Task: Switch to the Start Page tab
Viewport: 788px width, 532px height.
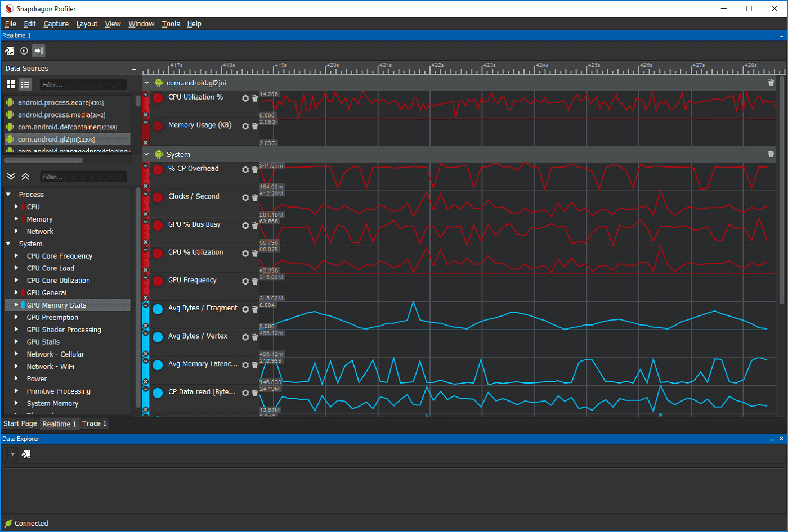Action: pos(20,423)
